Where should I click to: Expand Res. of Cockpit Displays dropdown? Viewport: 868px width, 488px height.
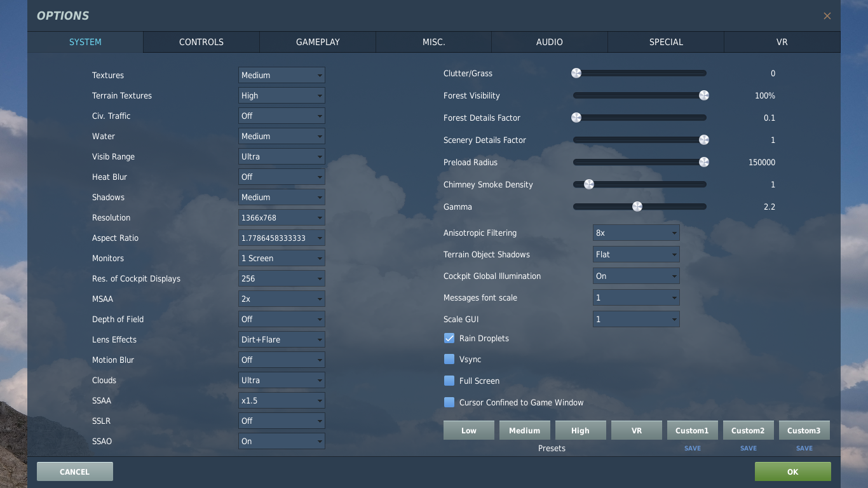click(281, 278)
